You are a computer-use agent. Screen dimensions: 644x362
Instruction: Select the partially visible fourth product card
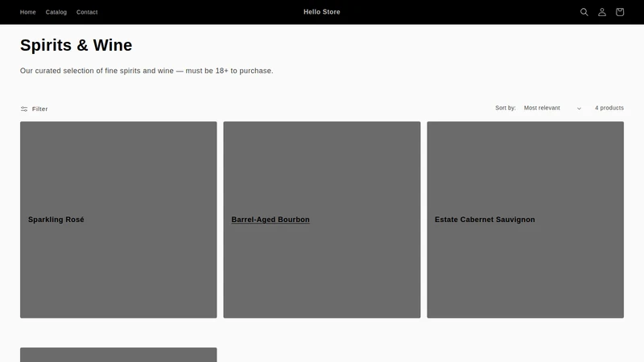(x=118, y=355)
